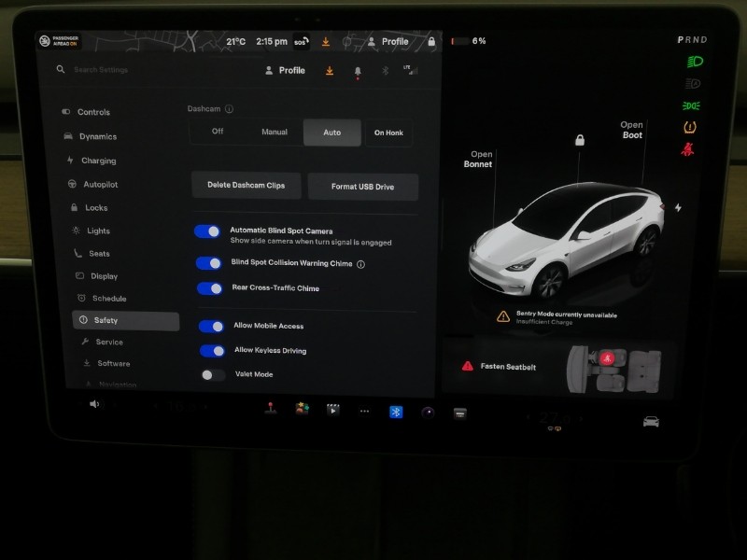
Task: Select Locks in the settings sidebar
Action: [x=90, y=207]
